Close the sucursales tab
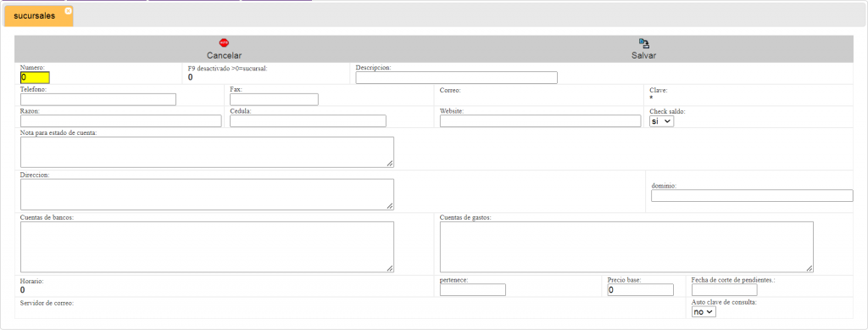The image size is (868, 330). click(x=68, y=10)
